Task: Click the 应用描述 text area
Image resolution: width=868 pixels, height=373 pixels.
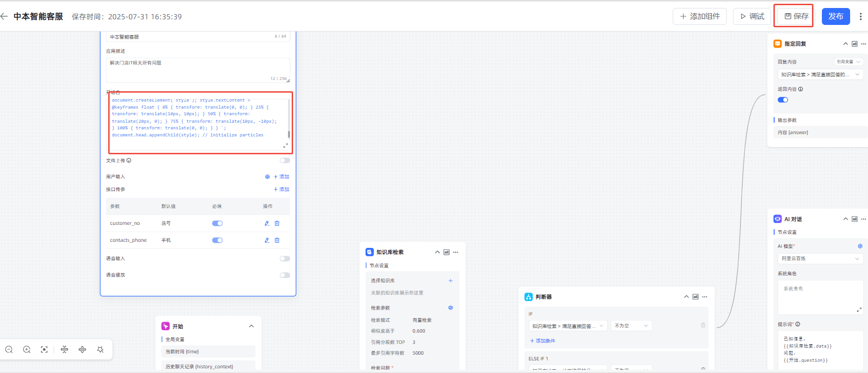Action: pos(198,70)
